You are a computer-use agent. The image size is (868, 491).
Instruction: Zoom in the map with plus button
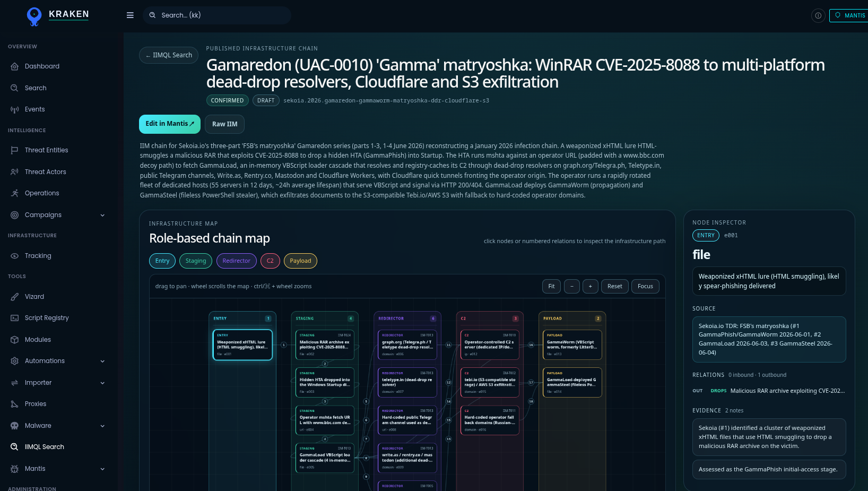tap(591, 287)
